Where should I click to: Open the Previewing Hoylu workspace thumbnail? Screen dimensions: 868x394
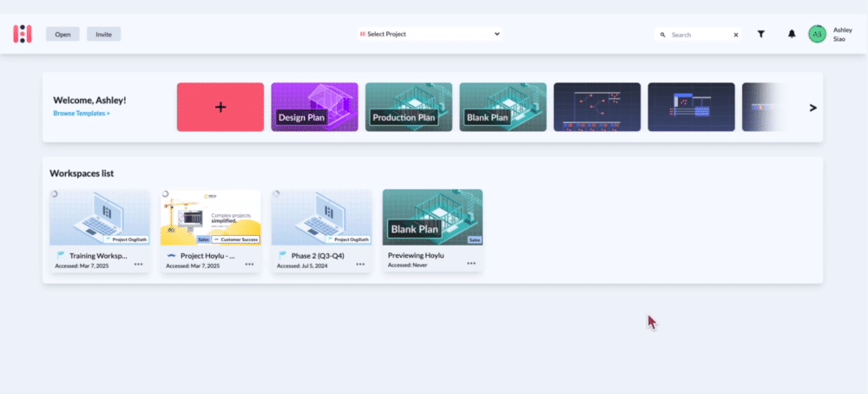click(432, 217)
